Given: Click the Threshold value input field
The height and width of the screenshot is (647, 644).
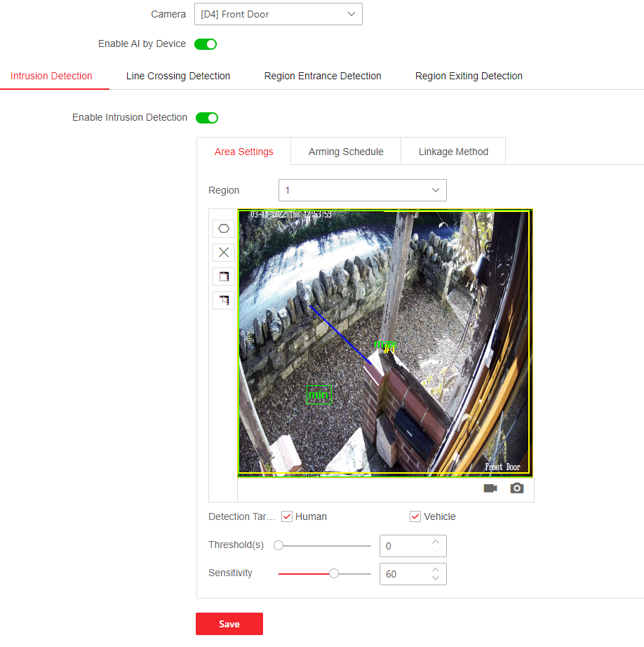Looking at the screenshot, I should coord(403,546).
